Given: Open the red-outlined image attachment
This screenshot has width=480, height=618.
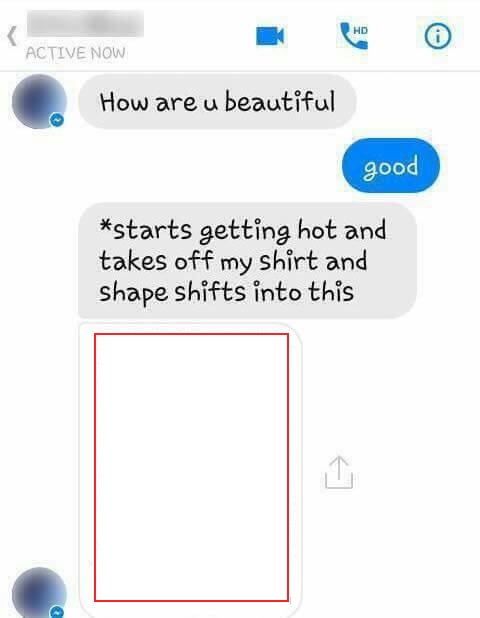Looking at the screenshot, I should [x=192, y=467].
